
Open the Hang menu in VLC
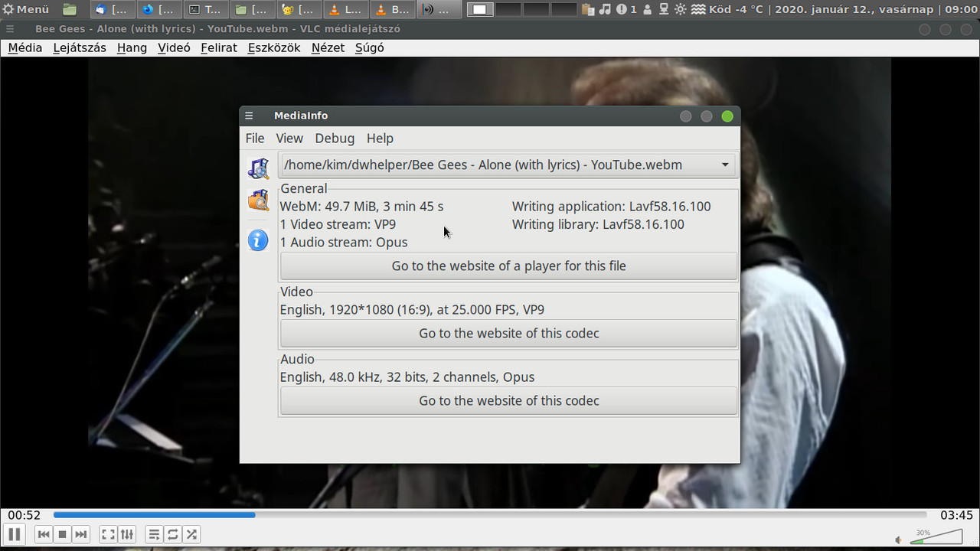click(x=132, y=47)
